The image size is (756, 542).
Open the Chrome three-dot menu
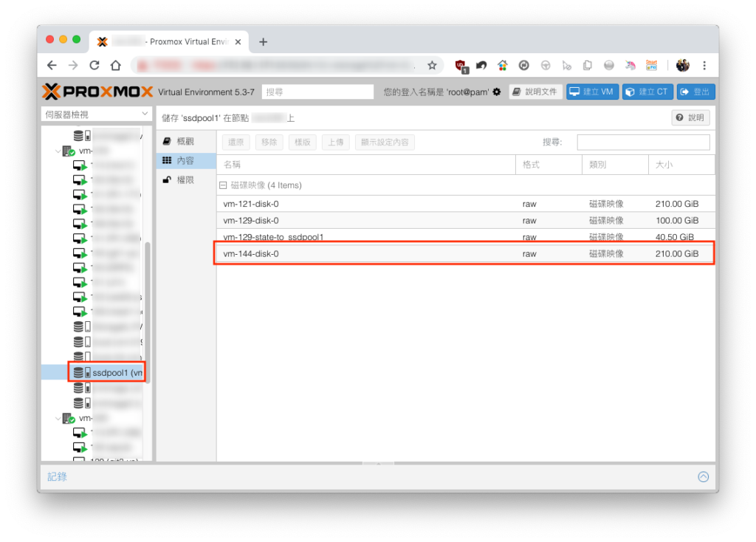pos(704,65)
